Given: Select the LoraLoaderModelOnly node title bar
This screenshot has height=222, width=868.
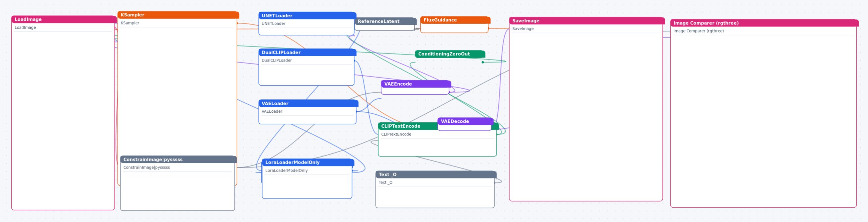Looking at the screenshot, I should coord(308,162).
